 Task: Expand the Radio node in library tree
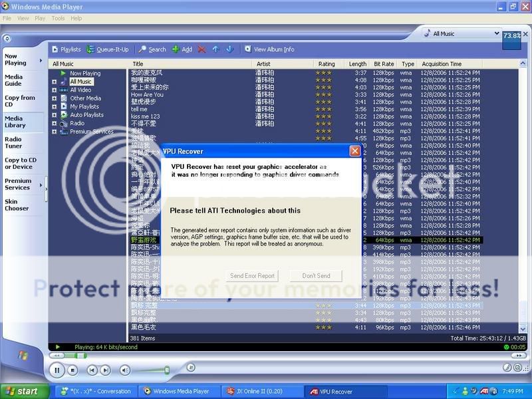[55, 123]
